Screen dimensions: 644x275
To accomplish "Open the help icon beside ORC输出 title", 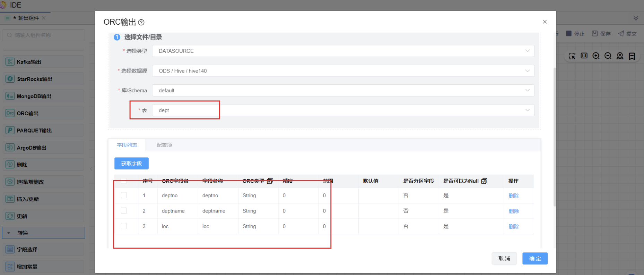I will tap(141, 22).
